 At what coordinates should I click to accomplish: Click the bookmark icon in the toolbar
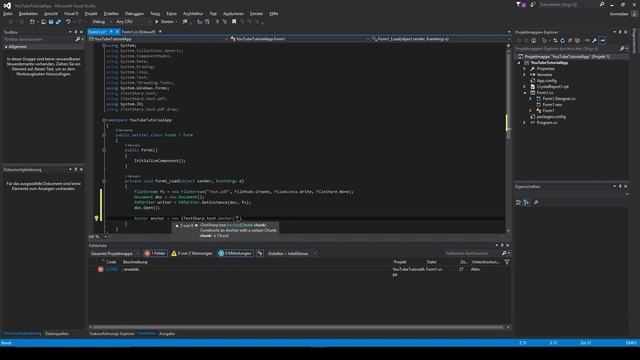[234, 22]
